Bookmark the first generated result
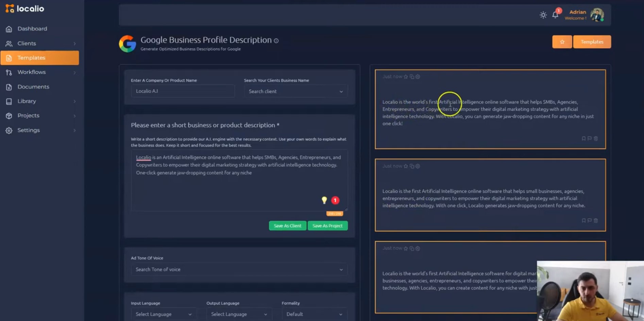 coord(584,139)
